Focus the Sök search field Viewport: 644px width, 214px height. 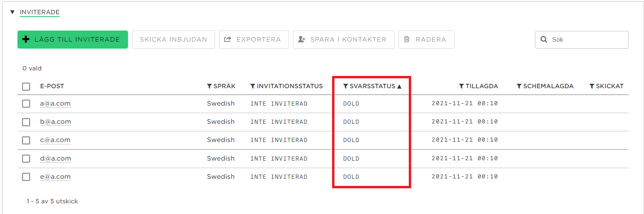tap(582, 40)
